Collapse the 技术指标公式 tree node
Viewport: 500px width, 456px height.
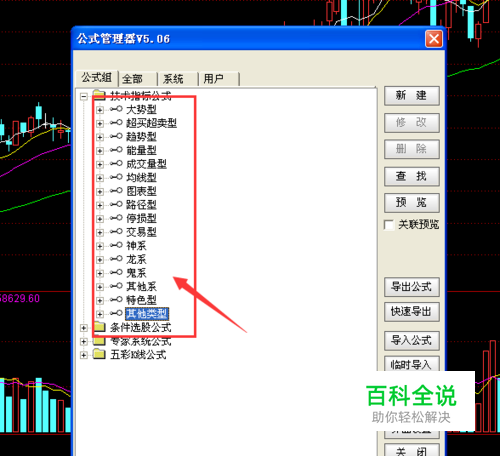point(84,97)
